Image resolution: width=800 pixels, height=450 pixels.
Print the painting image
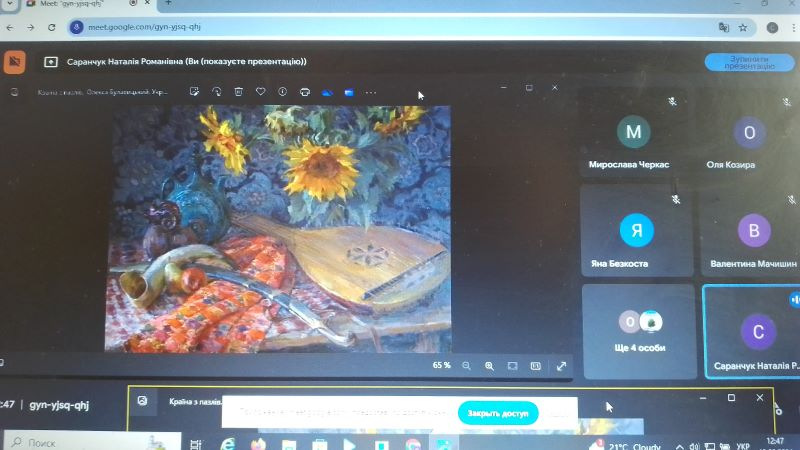click(305, 92)
